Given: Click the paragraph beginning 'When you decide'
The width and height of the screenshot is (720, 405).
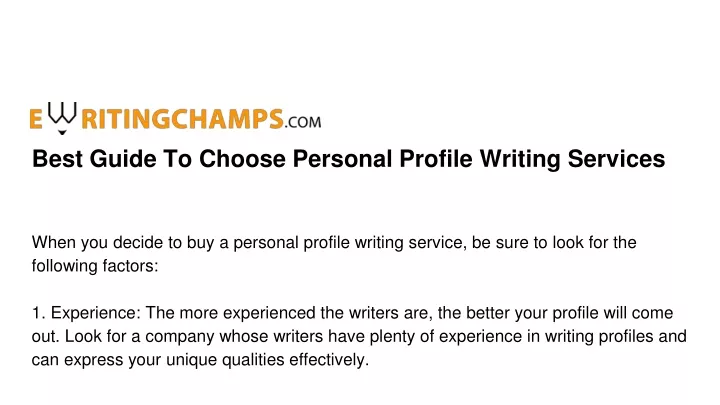Looking at the screenshot, I should point(334,254).
